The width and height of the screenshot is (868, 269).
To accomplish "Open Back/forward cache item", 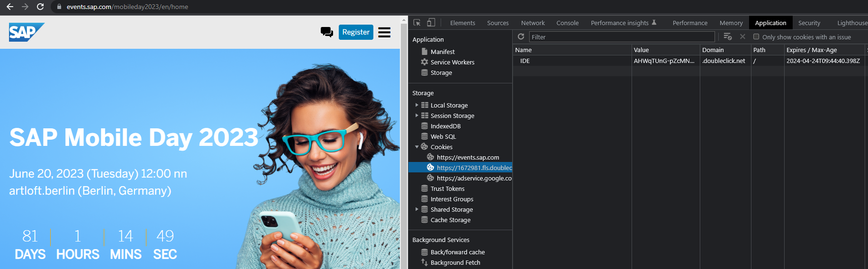I will tap(457, 252).
